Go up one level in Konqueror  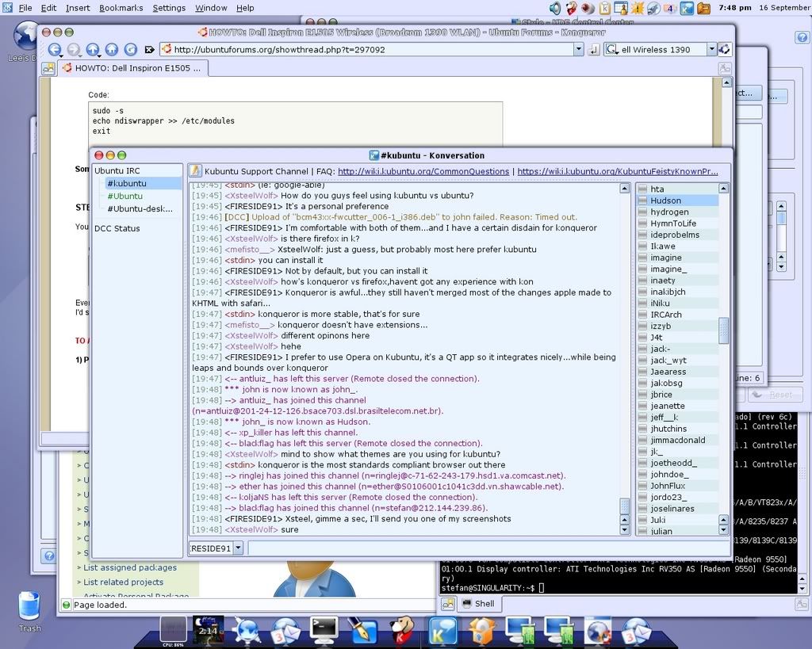(93, 49)
